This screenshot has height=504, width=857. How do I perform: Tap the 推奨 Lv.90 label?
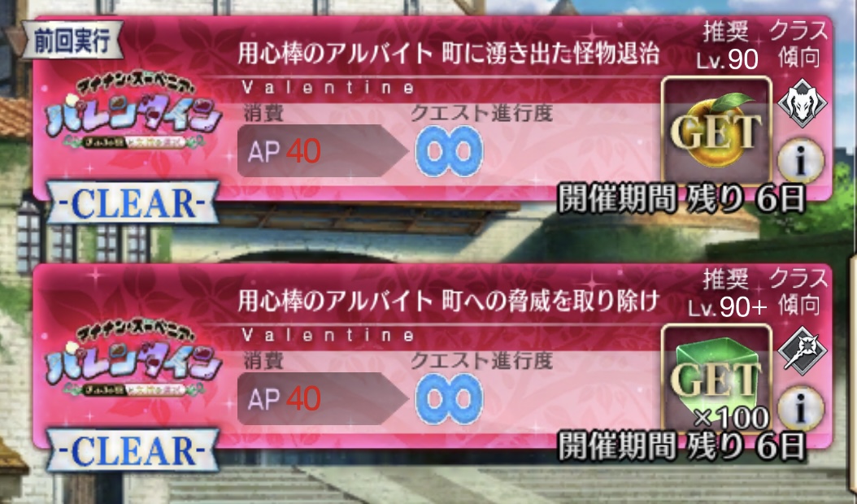(727, 46)
